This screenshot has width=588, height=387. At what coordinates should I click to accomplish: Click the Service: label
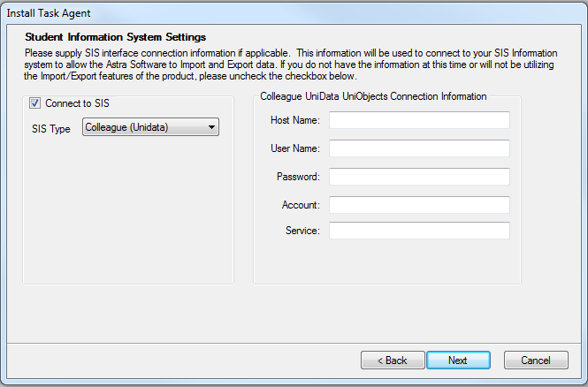coord(302,231)
